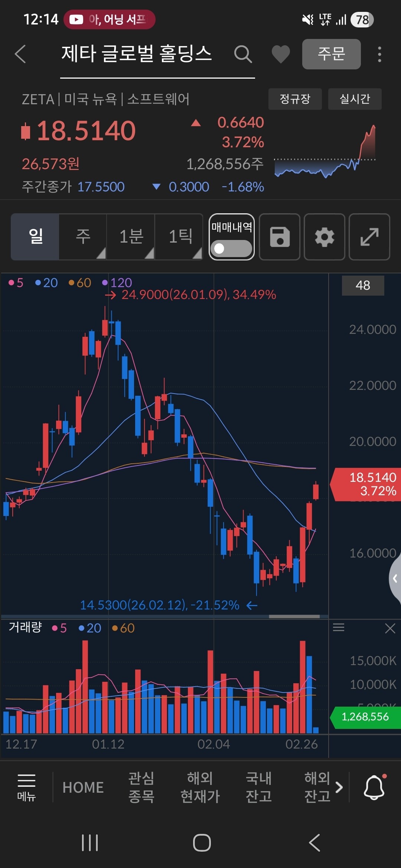401x868 pixels.
Task: Tap Android back navigation button
Action: pos(314,843)
